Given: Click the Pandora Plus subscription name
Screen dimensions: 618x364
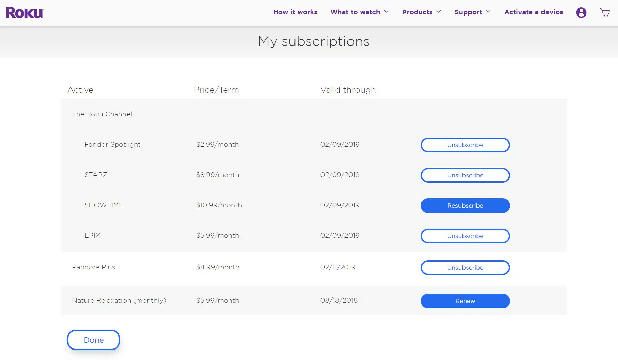Looking at the screenshot, I should [93, 267].
